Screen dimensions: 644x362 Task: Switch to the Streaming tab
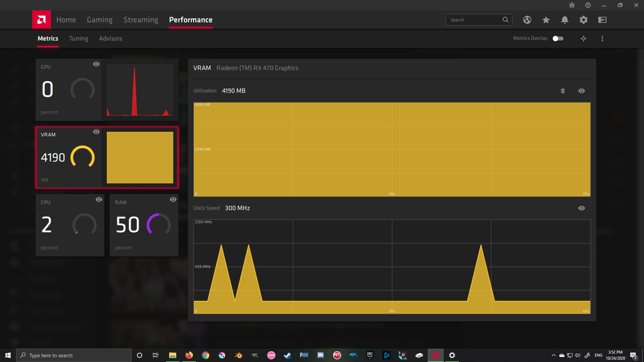pos(141,20)
